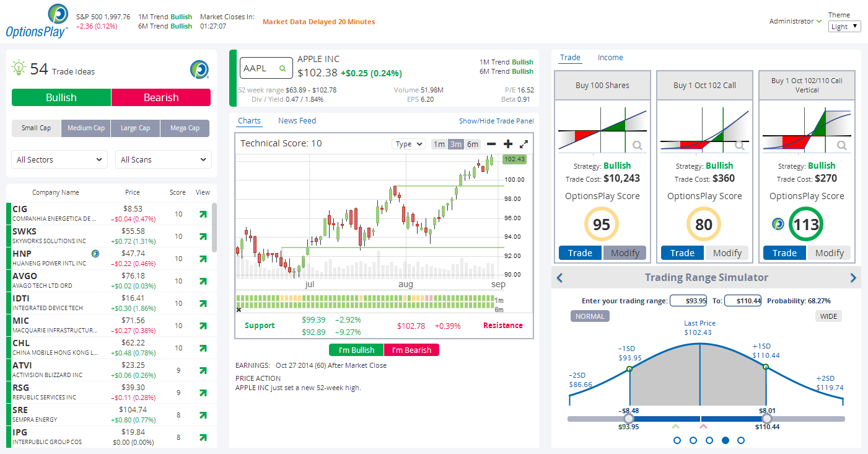Click the search magnifier in AAPL box
This screenshot has width=868, height=454.
tap(283, 68)
